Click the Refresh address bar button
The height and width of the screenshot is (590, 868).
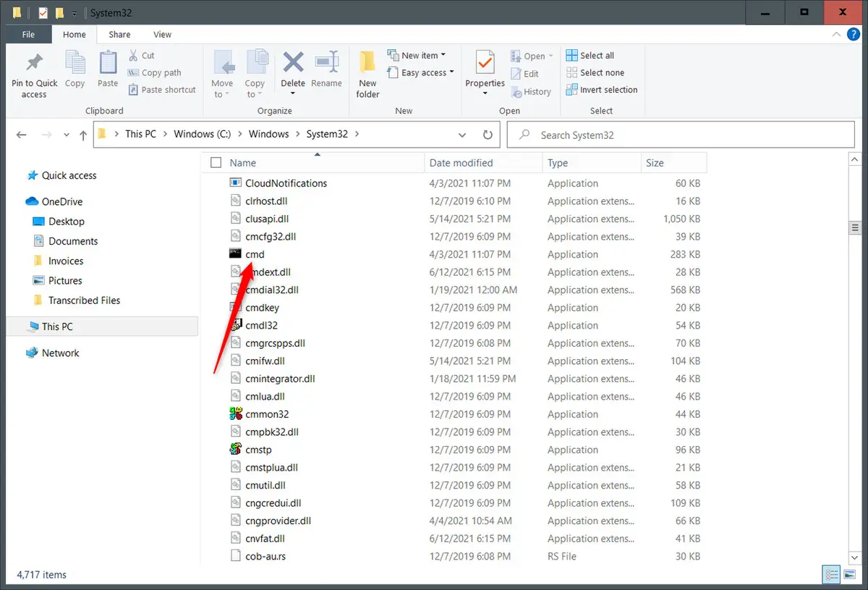click(x=488, y=135)
